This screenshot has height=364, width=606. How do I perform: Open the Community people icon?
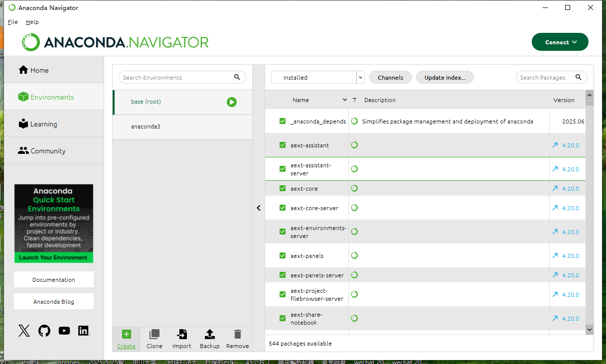click(23, 150)
